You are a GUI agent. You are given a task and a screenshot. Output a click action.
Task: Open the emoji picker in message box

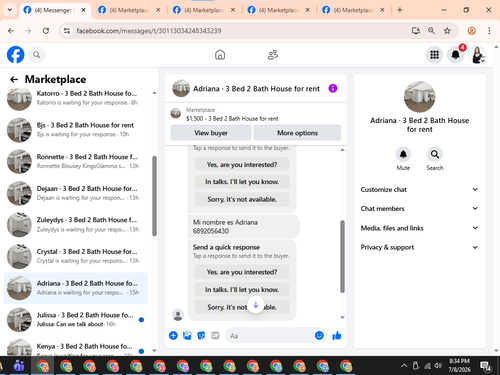pyautogui.click(x=319, y=335)
